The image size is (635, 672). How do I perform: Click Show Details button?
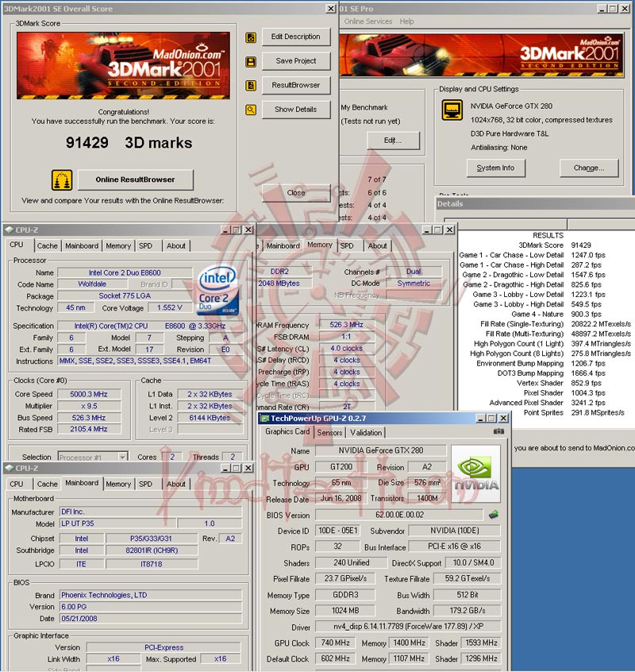296,110
